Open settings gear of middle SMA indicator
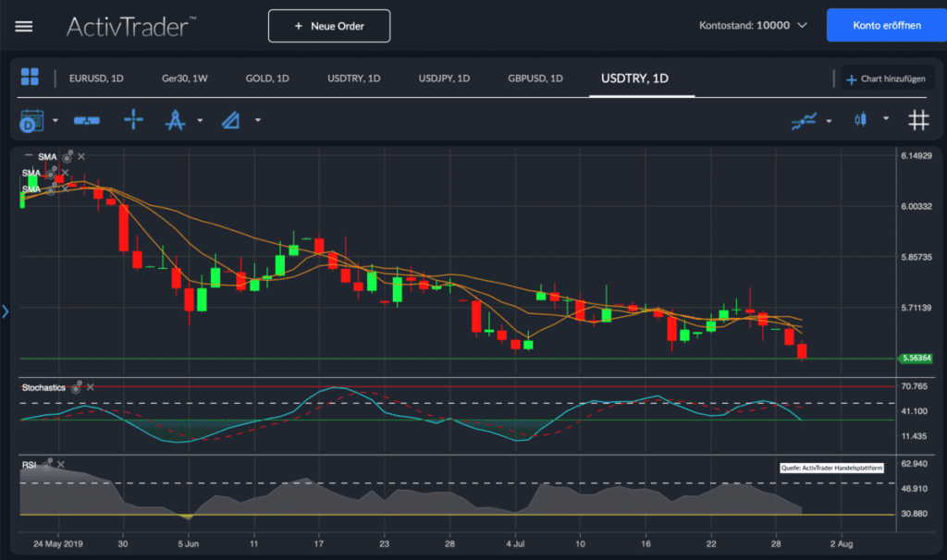The height and width of the screenshot is (560, 947). tap(52, 174)
